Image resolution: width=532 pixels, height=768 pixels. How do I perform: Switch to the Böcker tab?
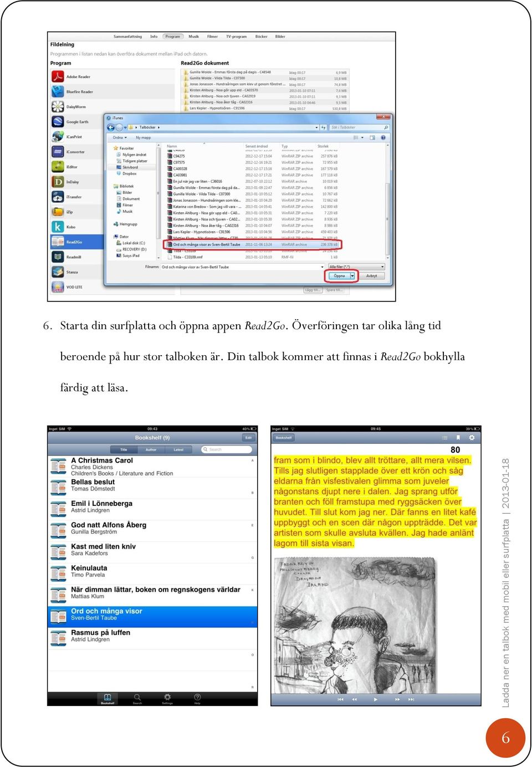261,37
